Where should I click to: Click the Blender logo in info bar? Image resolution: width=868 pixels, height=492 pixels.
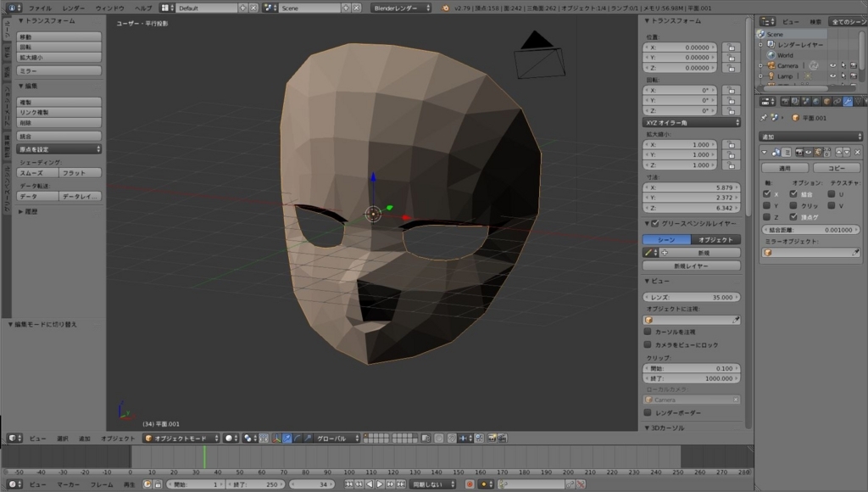(446, 8)
